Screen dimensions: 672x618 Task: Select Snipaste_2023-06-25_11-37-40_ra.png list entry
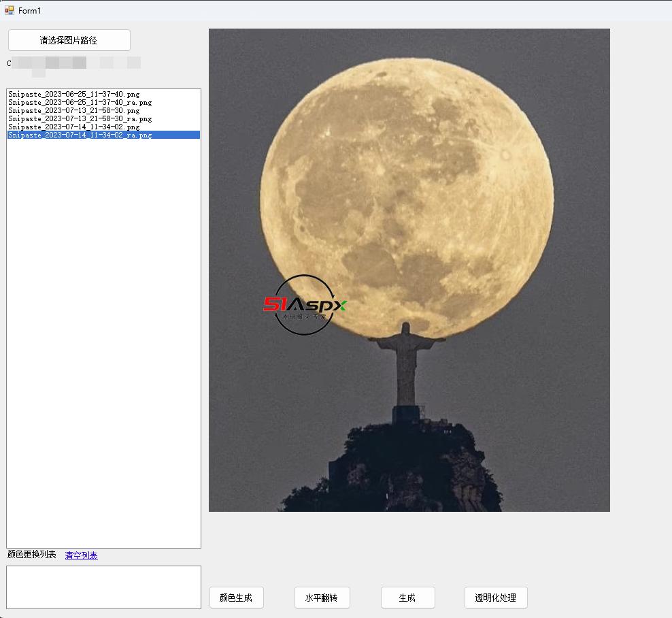pos(80,102)
